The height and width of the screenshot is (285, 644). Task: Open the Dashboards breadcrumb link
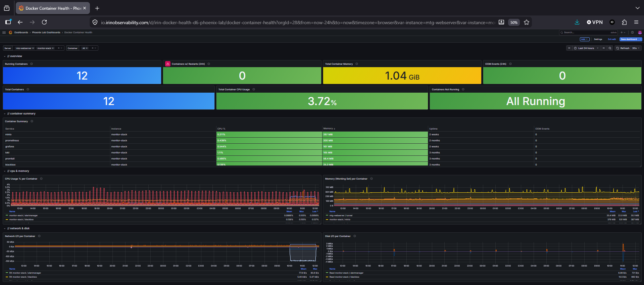coord(21,33)
